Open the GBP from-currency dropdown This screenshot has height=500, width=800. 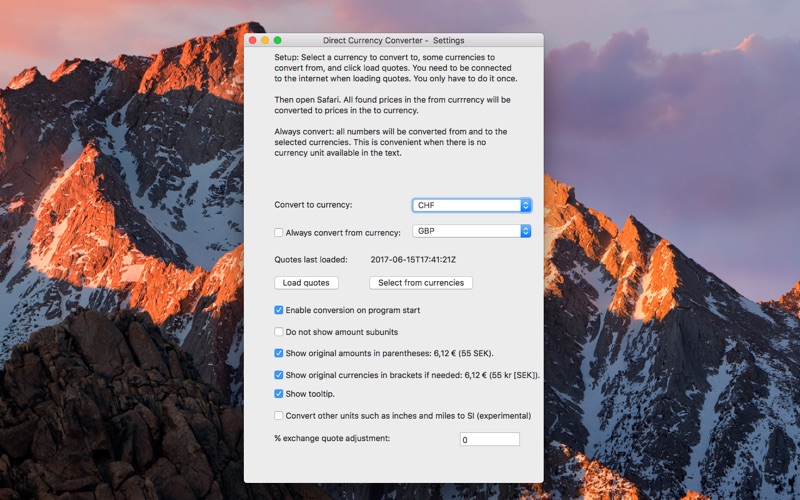click(471, 231)
